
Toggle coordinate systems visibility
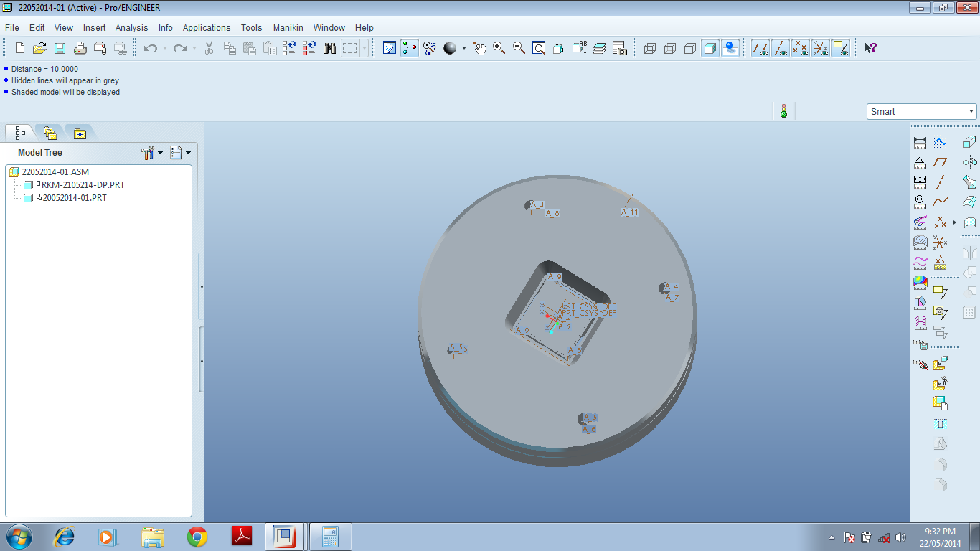[821, 48]
